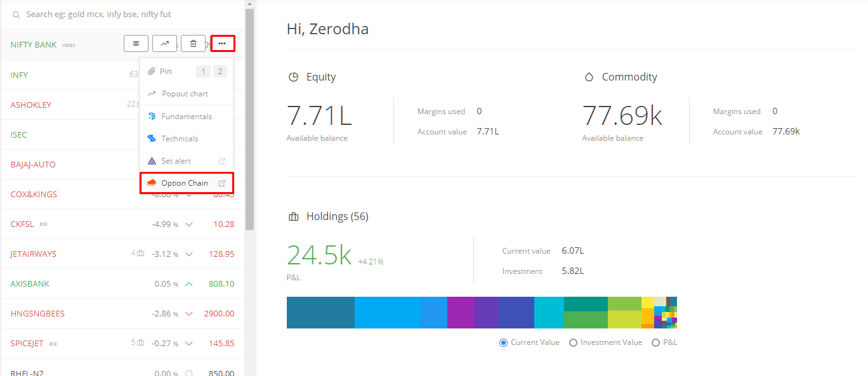Pin NIFTY BANK to slot 1
This screenshot has height=376, width=868.
tap(202, 71)
